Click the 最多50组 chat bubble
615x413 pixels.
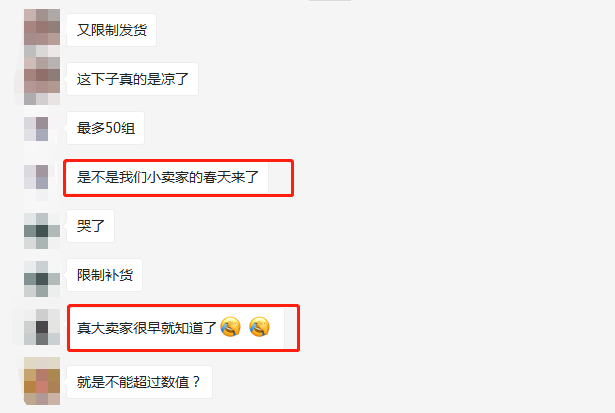(106, 128)
